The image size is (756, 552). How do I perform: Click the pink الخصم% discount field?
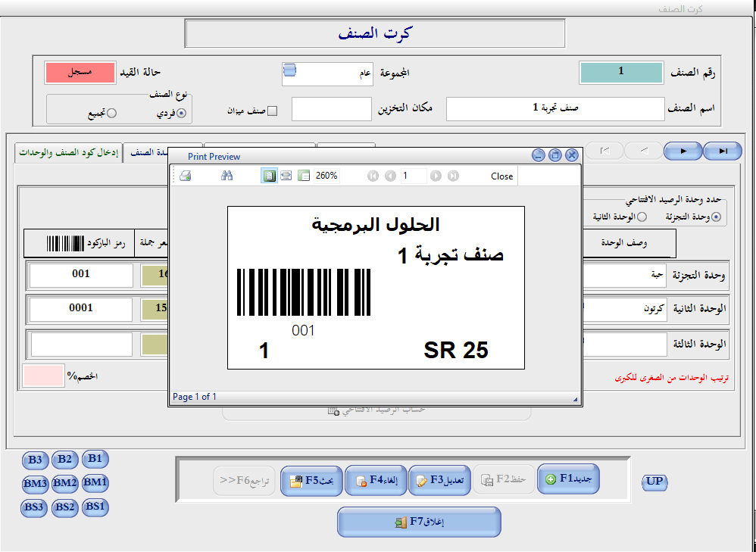click(x=43, y=376)
